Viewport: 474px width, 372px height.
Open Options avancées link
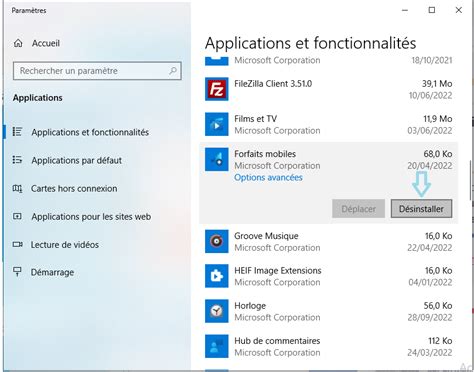pos(268,177)
